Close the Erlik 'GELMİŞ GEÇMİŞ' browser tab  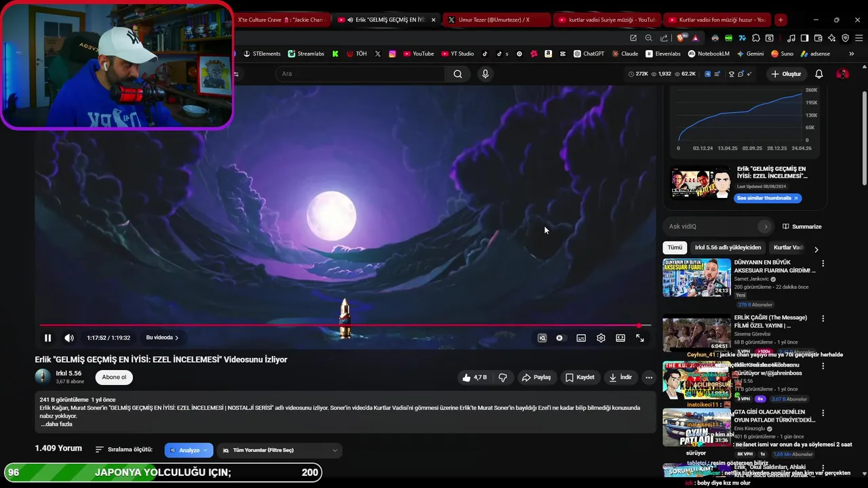coord(433,20)
